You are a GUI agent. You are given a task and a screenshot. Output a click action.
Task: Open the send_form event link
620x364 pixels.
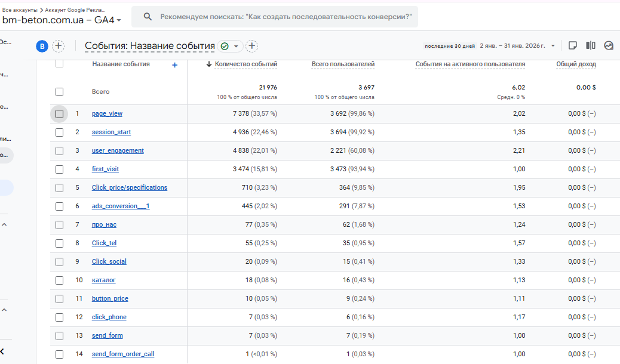point(107,335)
